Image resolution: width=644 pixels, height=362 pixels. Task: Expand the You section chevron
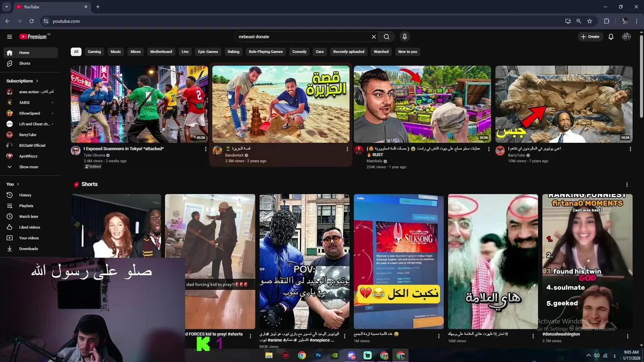[18, 185]
